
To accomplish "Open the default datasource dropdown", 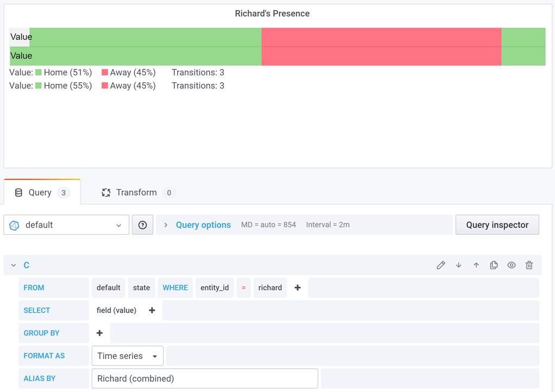I will coord(66,224).
